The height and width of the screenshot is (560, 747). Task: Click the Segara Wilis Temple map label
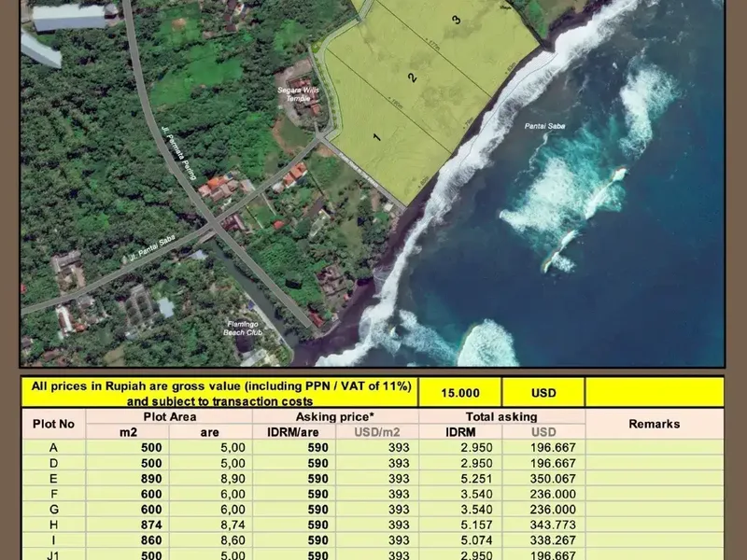(x=298, y=94)
